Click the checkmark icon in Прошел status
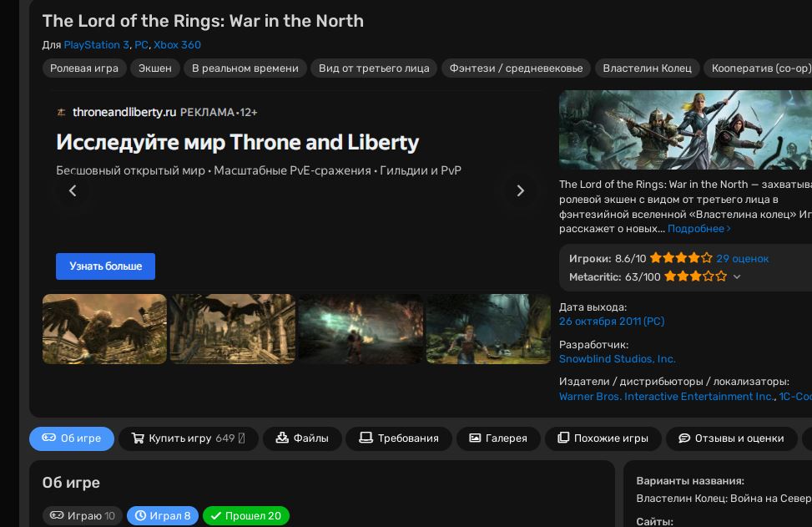This screenshot has width=812, height=527. tap(216, 515)
